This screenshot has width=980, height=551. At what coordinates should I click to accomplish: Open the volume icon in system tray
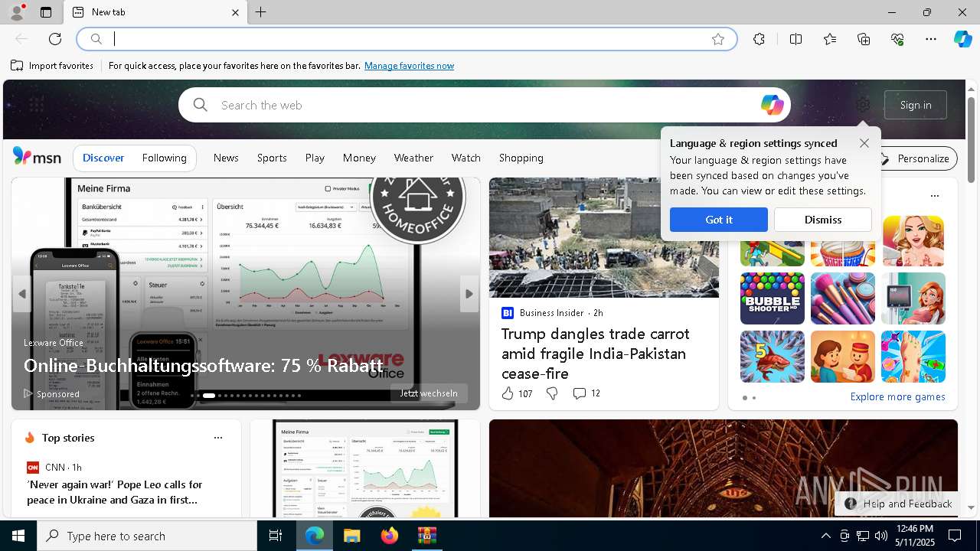(880, 536)
